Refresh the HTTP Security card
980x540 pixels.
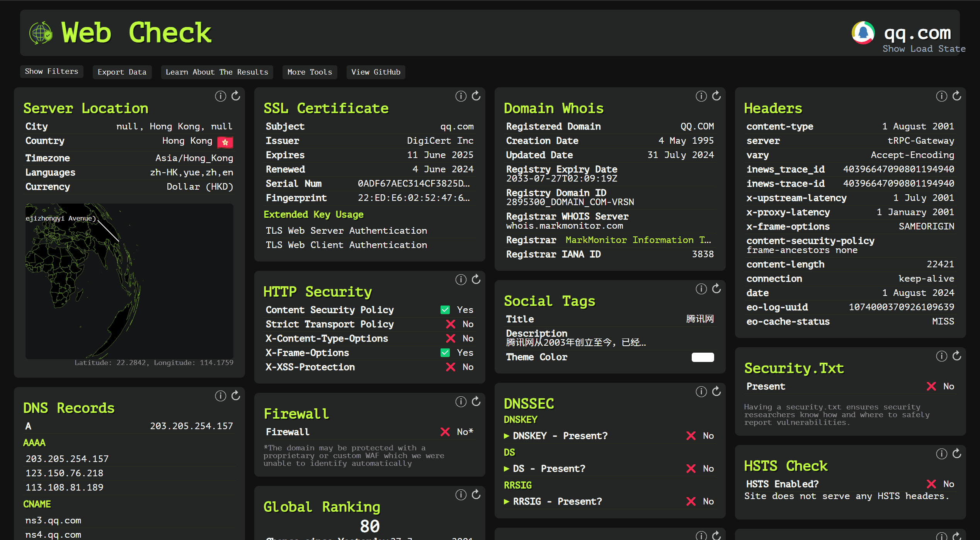[476, 279]
